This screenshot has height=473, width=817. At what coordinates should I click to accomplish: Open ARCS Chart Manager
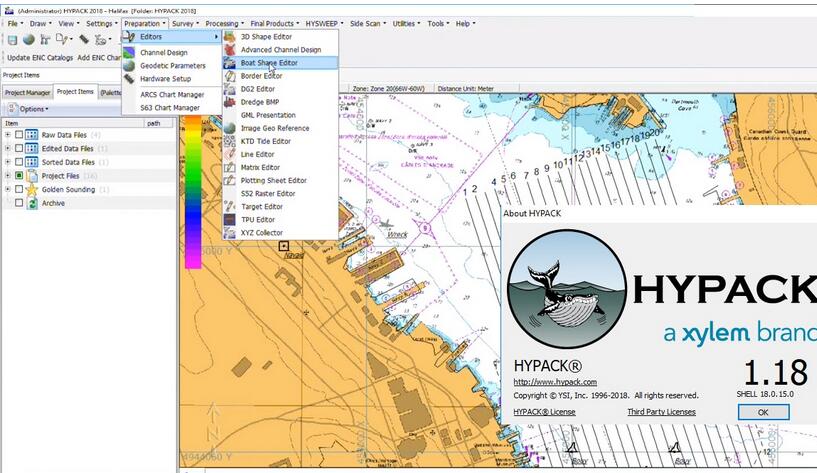(x=171, y=94)
